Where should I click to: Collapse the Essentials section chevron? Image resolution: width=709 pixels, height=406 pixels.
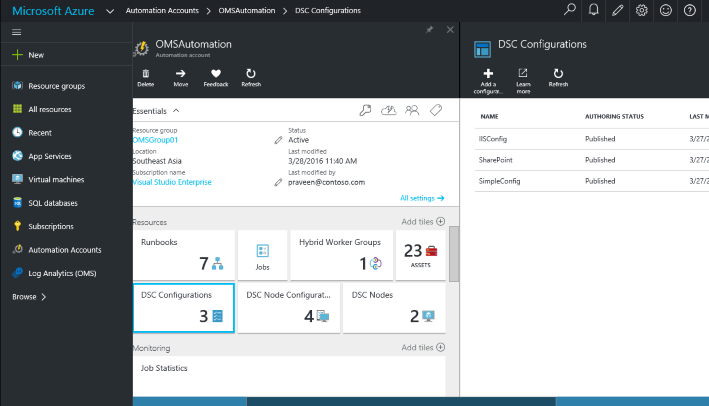pos(176,111)
